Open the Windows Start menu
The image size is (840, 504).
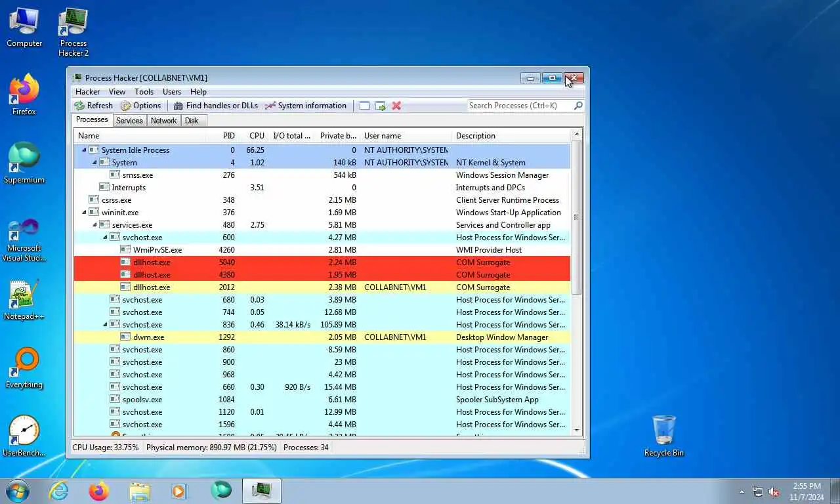pyautogui.click(x=17, y=491)
